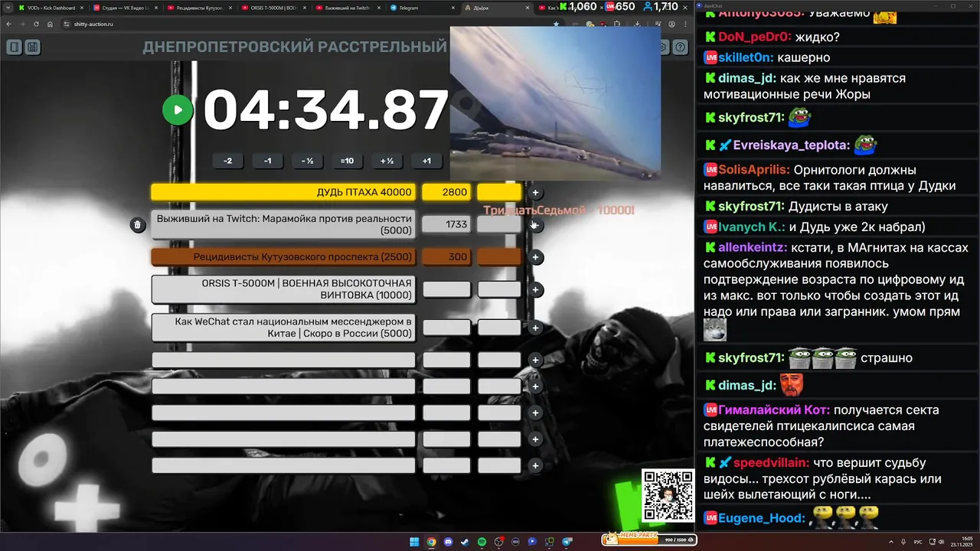The height and width of the screenshot is (551, 980).
Task: Click the save floppy-disk icon in the auction header
Action: 32,47
